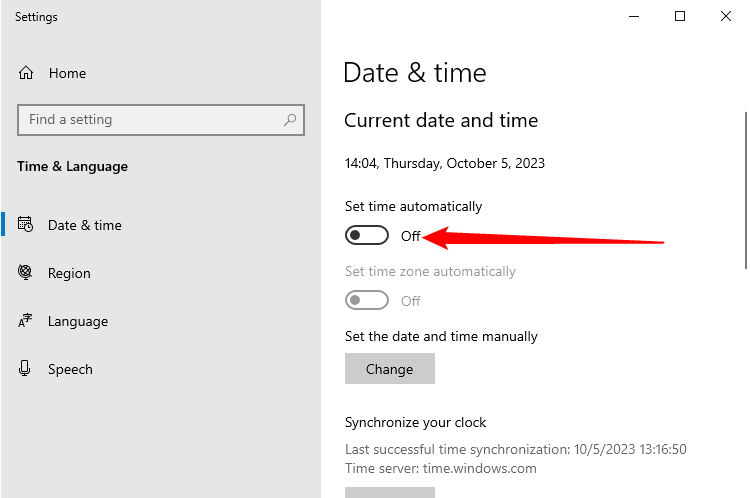The image size is (750, 498).
Task: Focus the Find a setting search field
Action: coord(150,120)
